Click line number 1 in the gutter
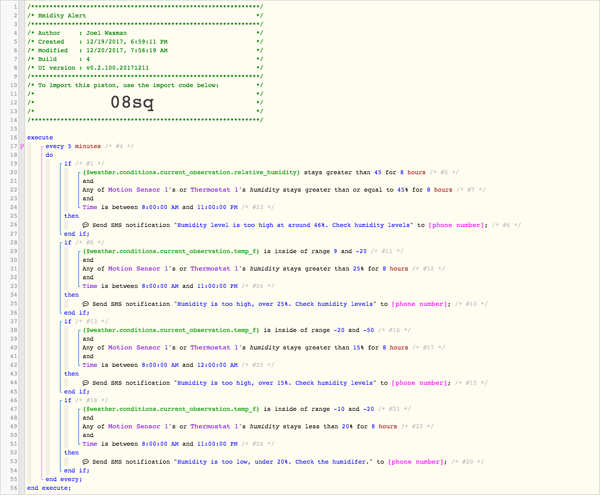The width and height of the screenshot is (604, 499). tap(15, 7)
